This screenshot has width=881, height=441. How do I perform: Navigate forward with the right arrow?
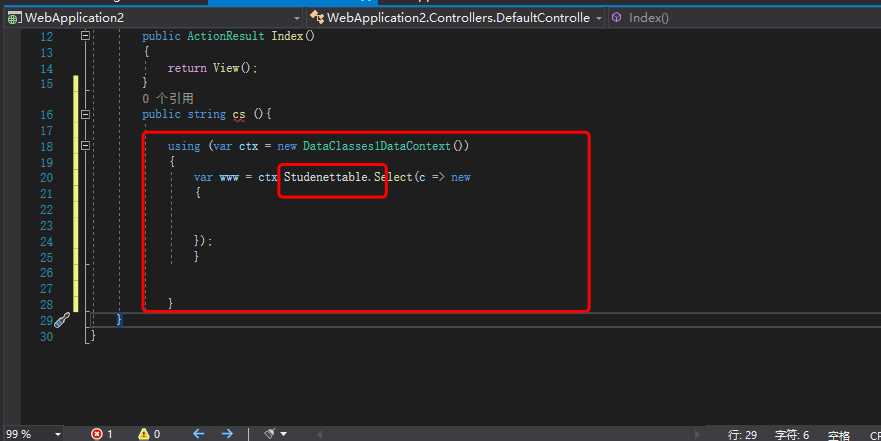[228, 434]
